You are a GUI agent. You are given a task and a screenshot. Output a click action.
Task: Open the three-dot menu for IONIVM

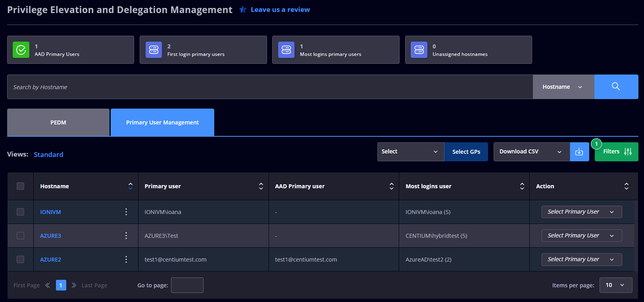pyautogui.click(x=126, y=212)
